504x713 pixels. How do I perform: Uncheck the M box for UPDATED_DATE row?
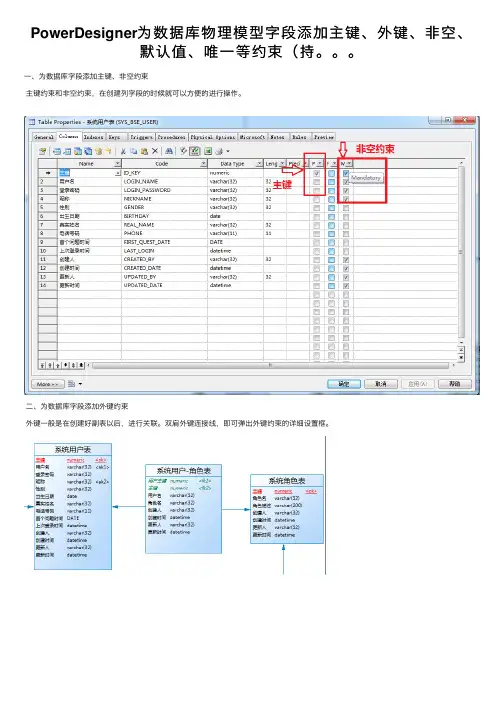[346, 286]
